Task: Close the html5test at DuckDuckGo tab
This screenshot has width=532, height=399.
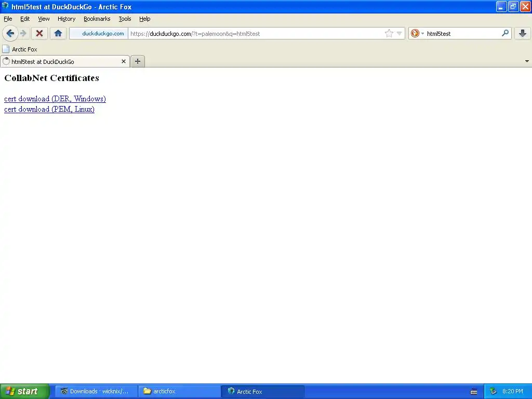Action: pyautogui.click(x=124, y=61)
